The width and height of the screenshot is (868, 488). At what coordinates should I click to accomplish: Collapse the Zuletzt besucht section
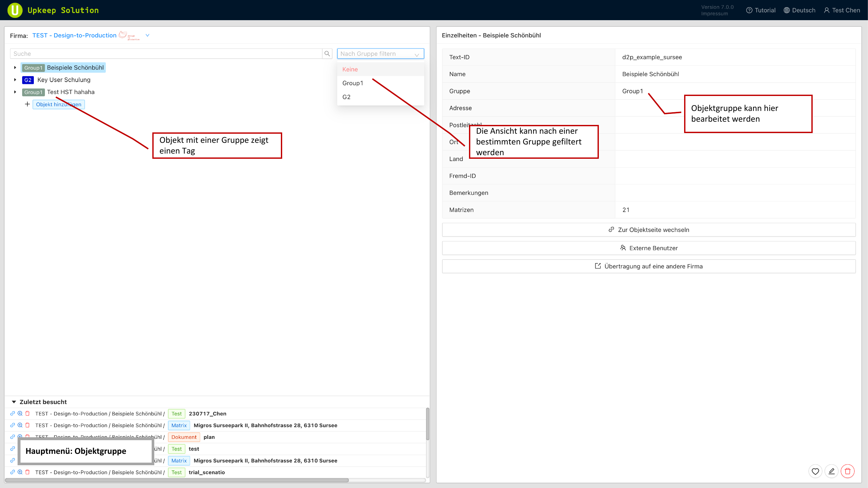pos(14,401)
